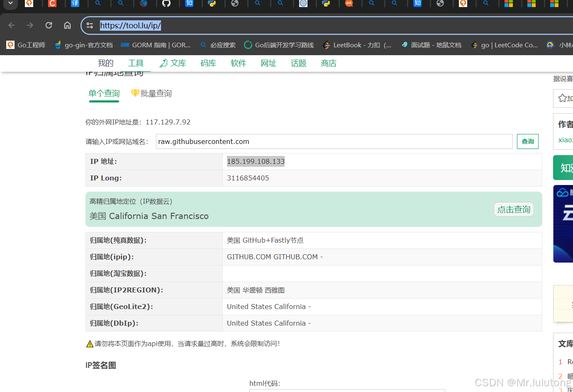Open the go | LeetCode bookmark
The height and width of the screenshot is (392, 573).
pyautogui.click(x=505, y=45)
